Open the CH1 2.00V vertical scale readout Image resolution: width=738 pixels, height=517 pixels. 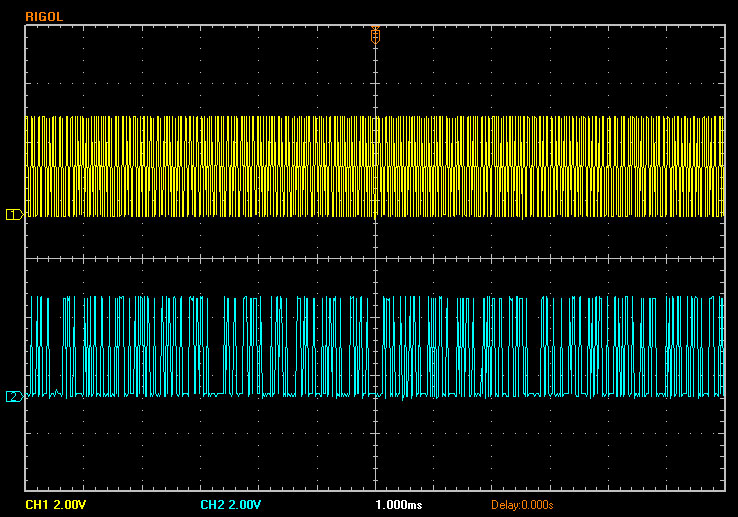56,504
